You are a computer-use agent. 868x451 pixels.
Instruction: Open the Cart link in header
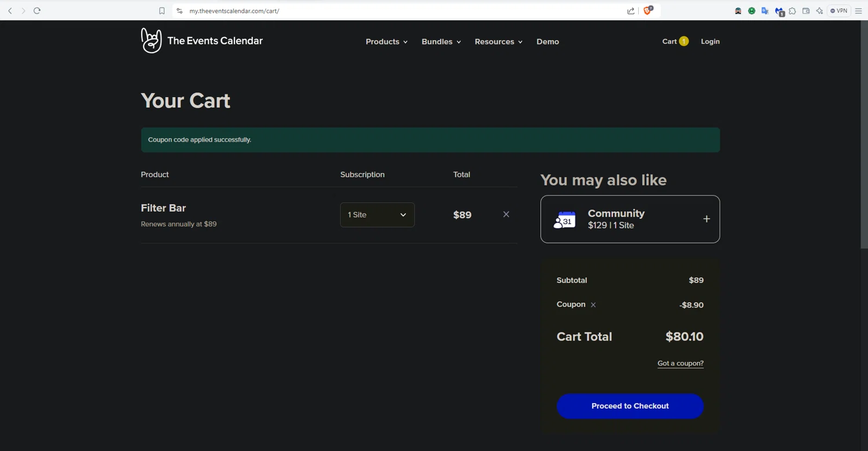coord(675,42)
